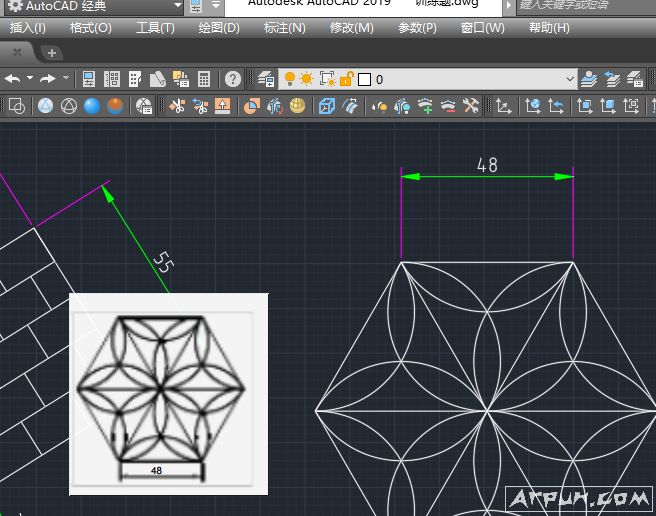Open the 窗口(W) menu
The width and height of the screenshot is (656, 516).
(x=482, y=28)
